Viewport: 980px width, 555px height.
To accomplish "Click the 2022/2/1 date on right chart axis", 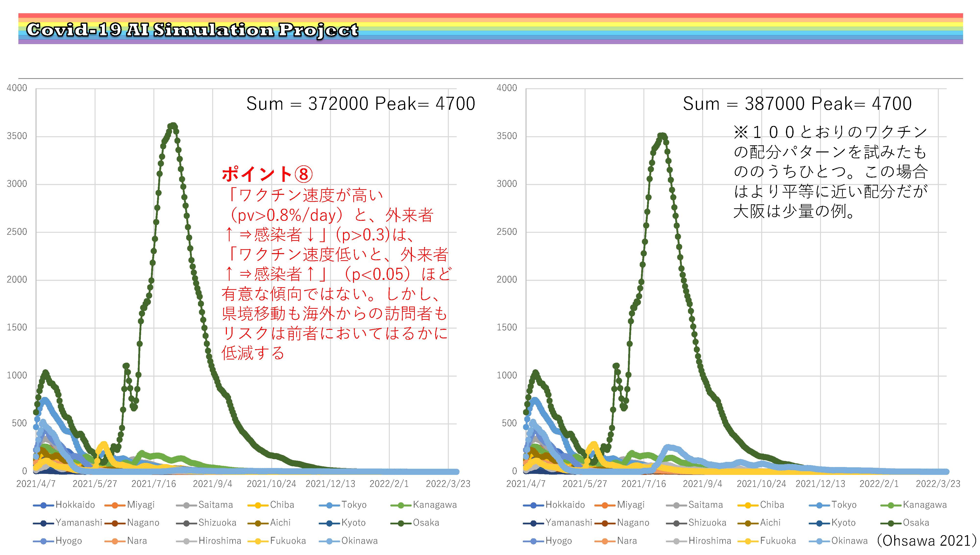I will point(879,484).
